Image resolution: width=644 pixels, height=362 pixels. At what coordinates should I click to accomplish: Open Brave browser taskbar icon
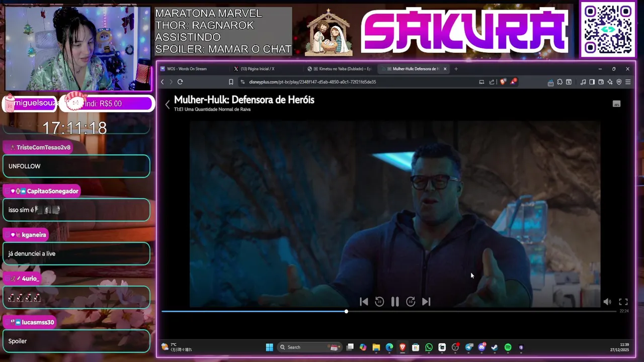click(x=403, y=347)
